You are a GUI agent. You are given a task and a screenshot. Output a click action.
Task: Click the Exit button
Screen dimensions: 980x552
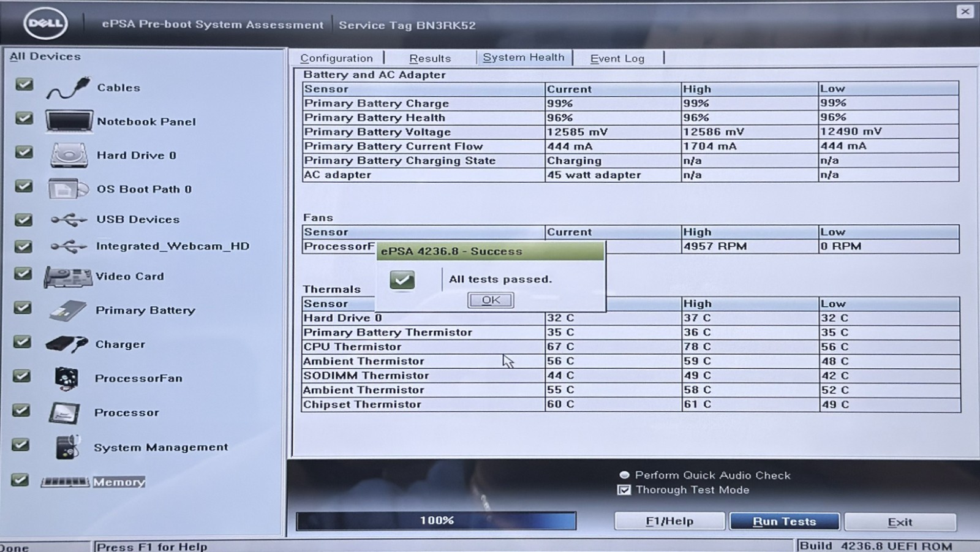pyautogui.click(x=900, y=522)
